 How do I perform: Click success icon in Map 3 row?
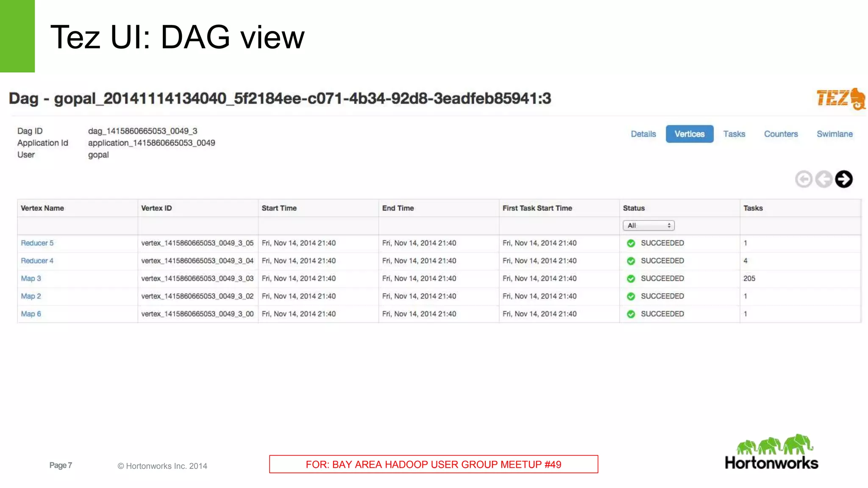tap(631, 279)
